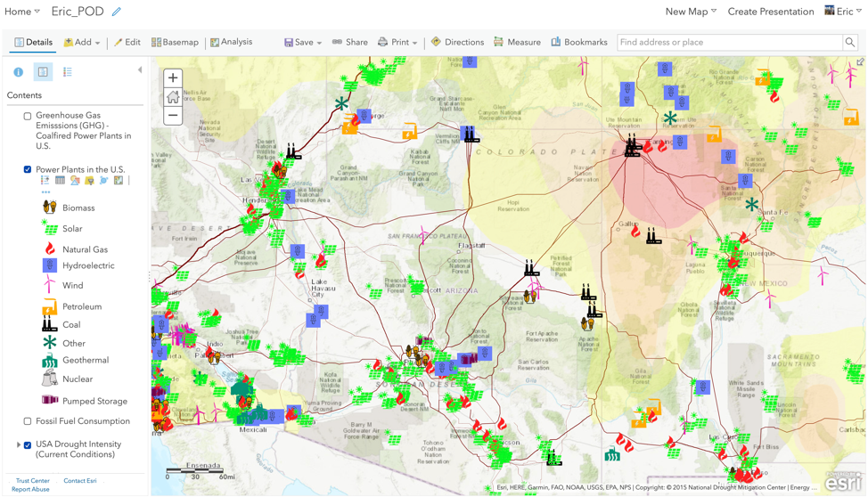Open the Measure tool
868x497 pixels.
[517, 42]
